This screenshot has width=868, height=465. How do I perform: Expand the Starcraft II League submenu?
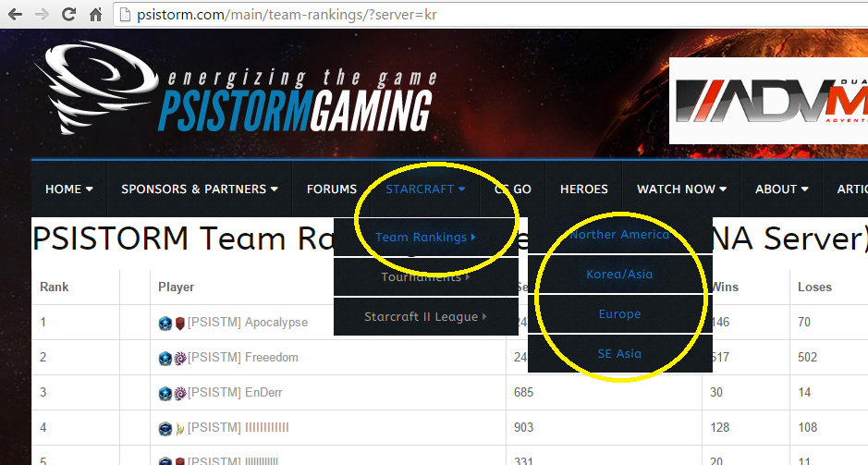point(426,317)
